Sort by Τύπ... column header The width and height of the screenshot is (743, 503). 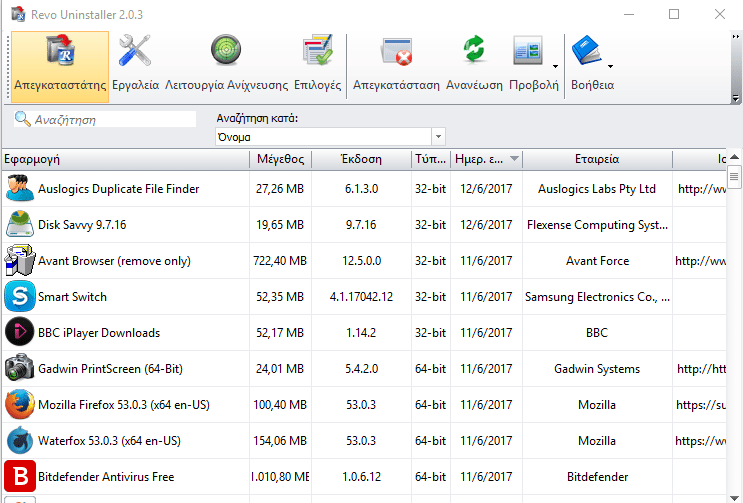point(430,159)
